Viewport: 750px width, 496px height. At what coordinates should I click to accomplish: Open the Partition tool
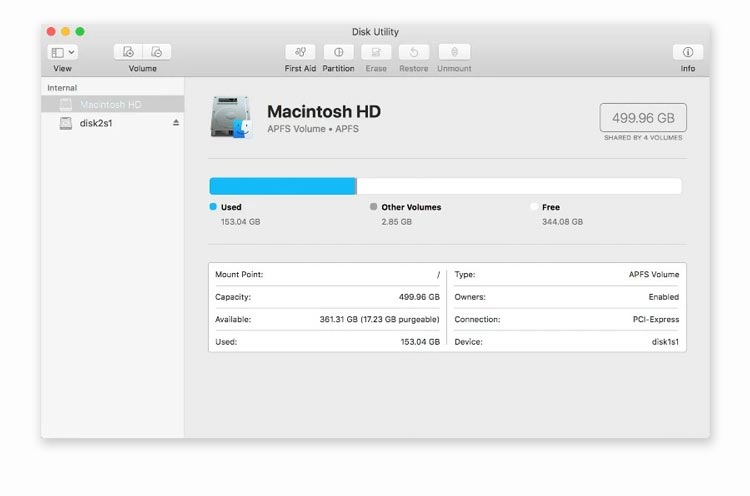(x=338, y=52)
